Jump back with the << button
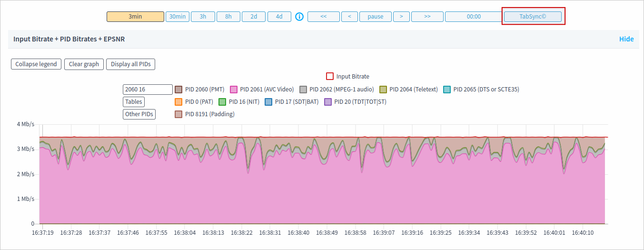Screen dimensions: 644x250 [x=323, y=17]
